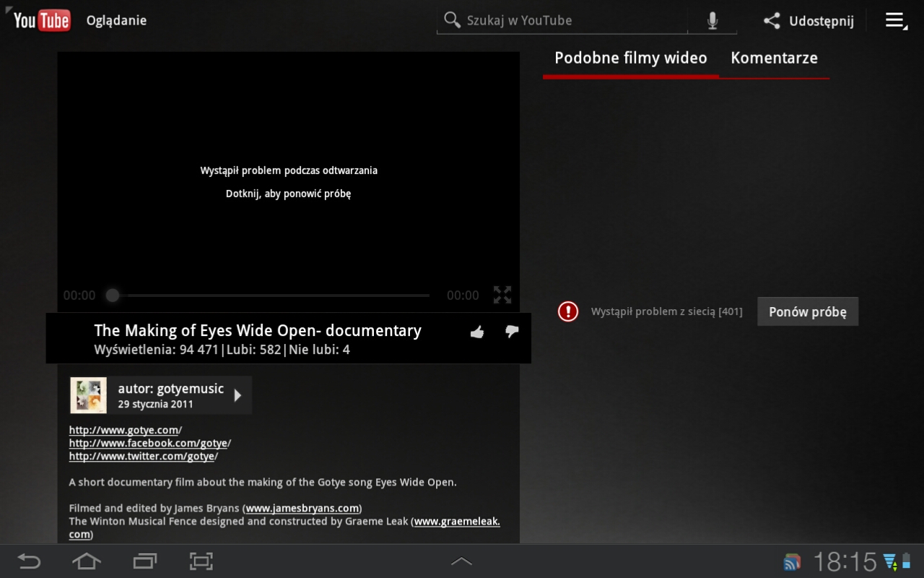Tap the video title text
The width and height of the screenshot is (924, 578).
coord(258,330)
